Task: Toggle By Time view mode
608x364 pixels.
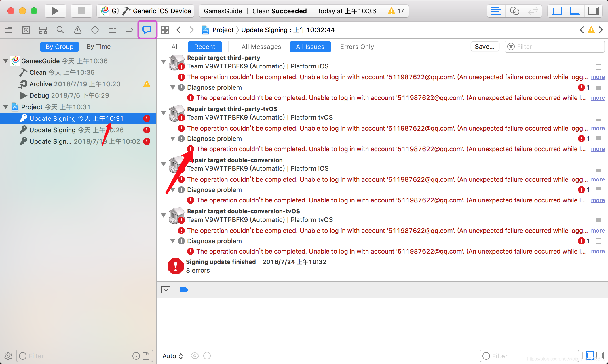Action: (98, 46)
